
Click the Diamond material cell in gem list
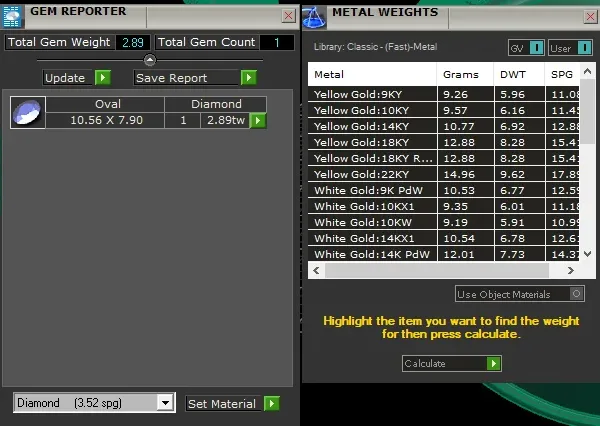[216, 104]
